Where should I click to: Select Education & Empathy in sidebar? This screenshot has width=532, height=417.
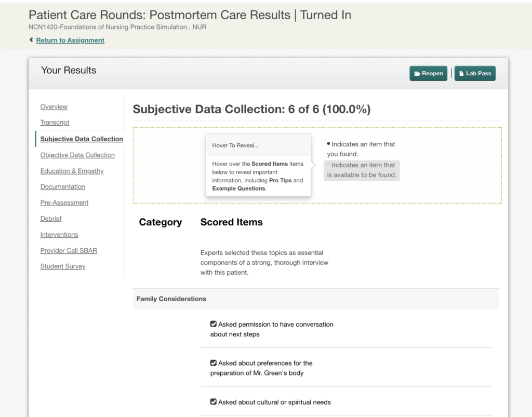pos(72,171)
